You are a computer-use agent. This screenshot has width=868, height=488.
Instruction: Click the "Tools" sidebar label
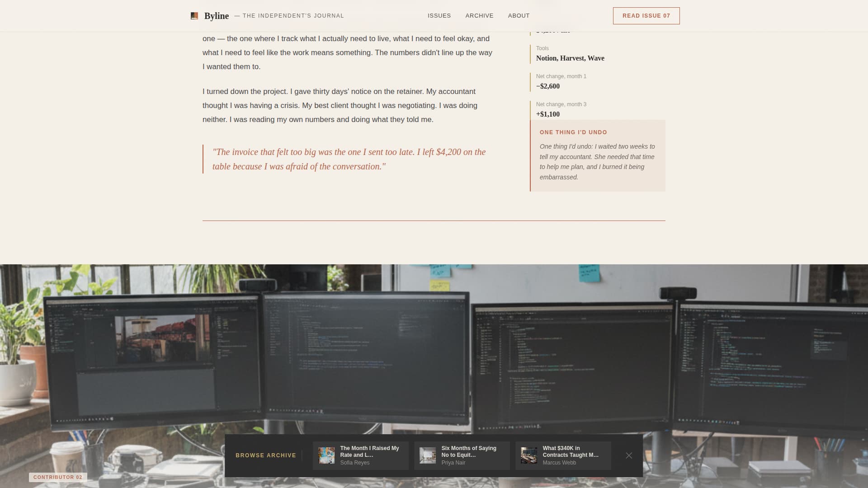tap(542, 48)
